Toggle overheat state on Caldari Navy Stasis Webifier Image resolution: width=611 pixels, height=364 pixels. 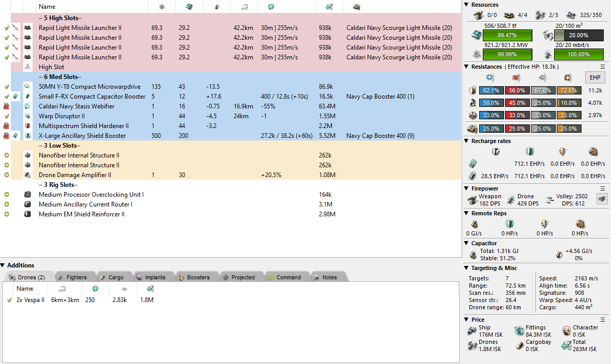click(6, 106)
